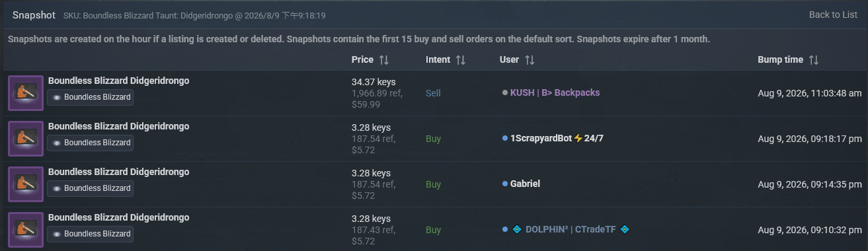Click Boundless Blizzard tag on 1ScrapyardBot listing
868x251 pixels.
click(x=91, y=143)
